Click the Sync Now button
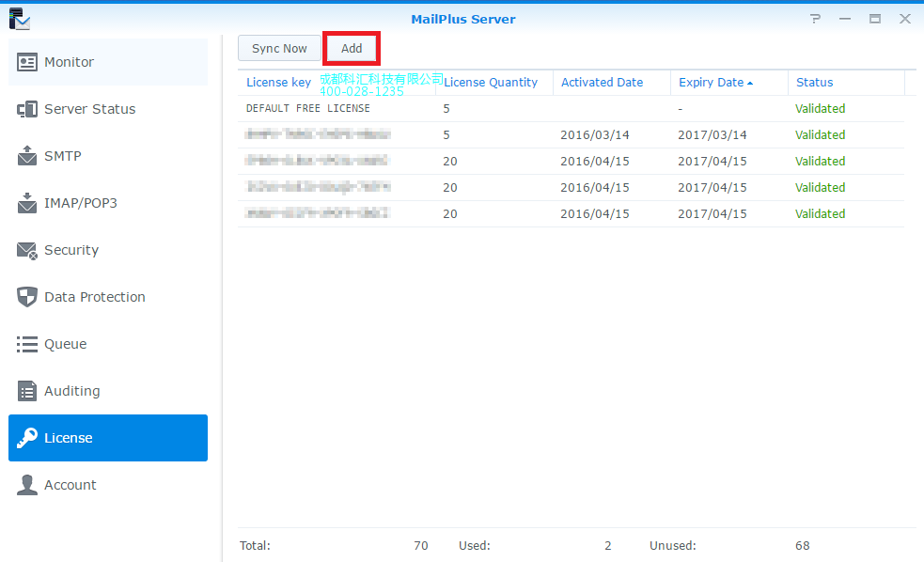 [279, 48]
